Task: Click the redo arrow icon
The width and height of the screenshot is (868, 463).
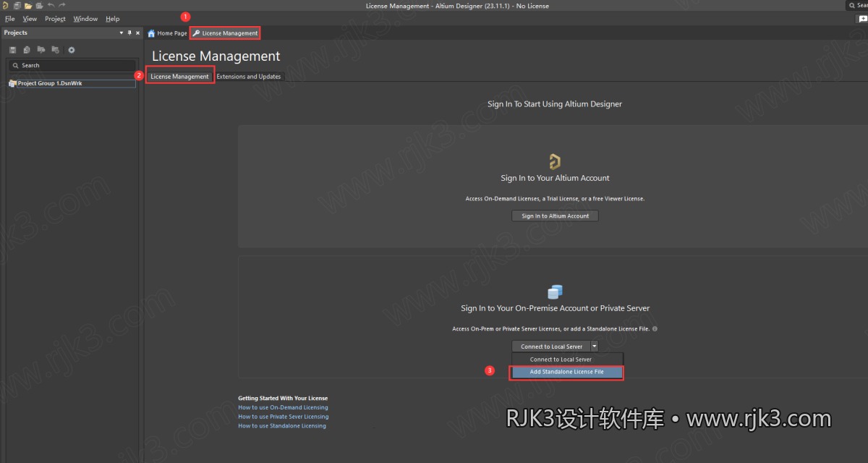Action: coord(61,6)
